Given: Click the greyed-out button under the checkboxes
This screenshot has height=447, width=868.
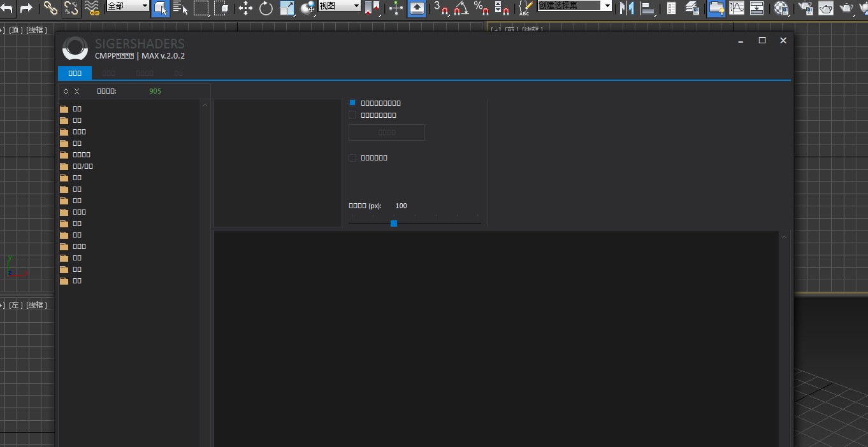Looking at the screenshot, I should [387, 132].
